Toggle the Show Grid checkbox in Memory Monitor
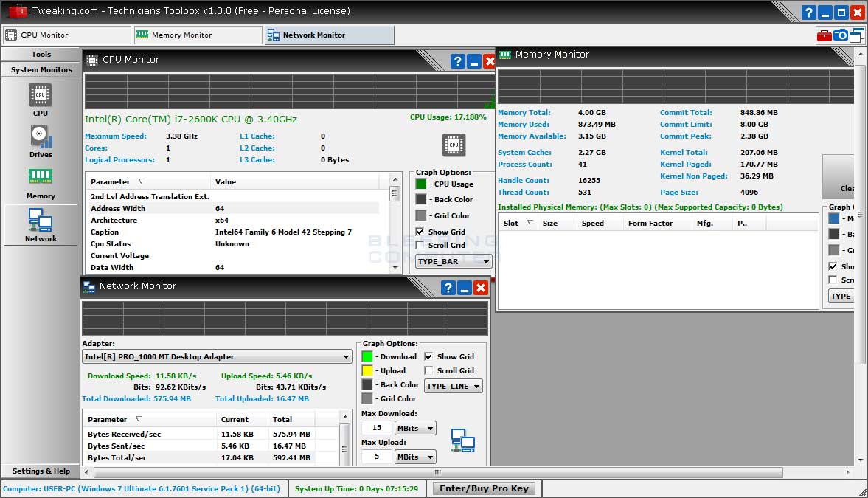 (x=833, y=266)
